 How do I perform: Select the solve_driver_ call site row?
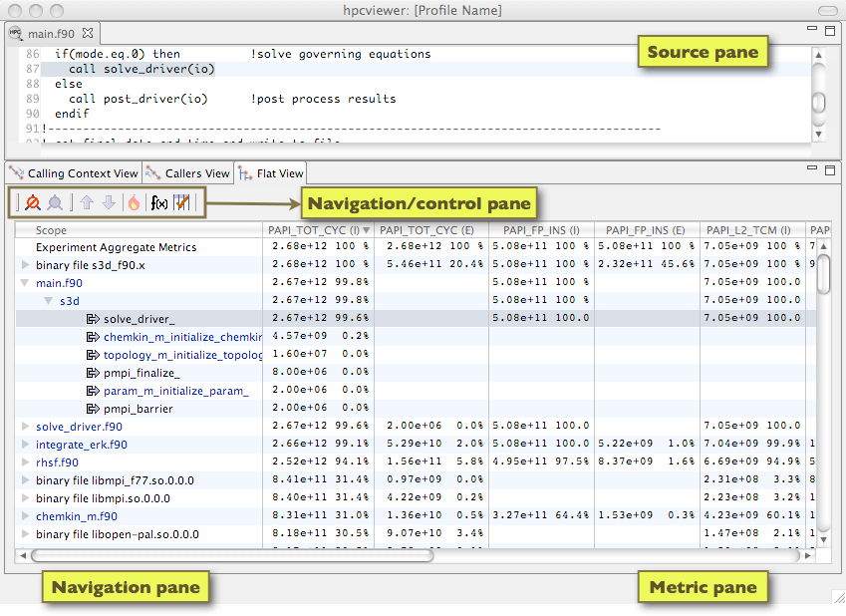pyautogui.click(x=416, y=319)
